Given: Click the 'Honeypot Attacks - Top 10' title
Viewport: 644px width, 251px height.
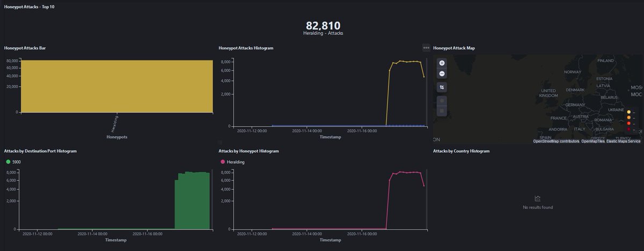Looking at the screenshot, I should pos(29,6).
